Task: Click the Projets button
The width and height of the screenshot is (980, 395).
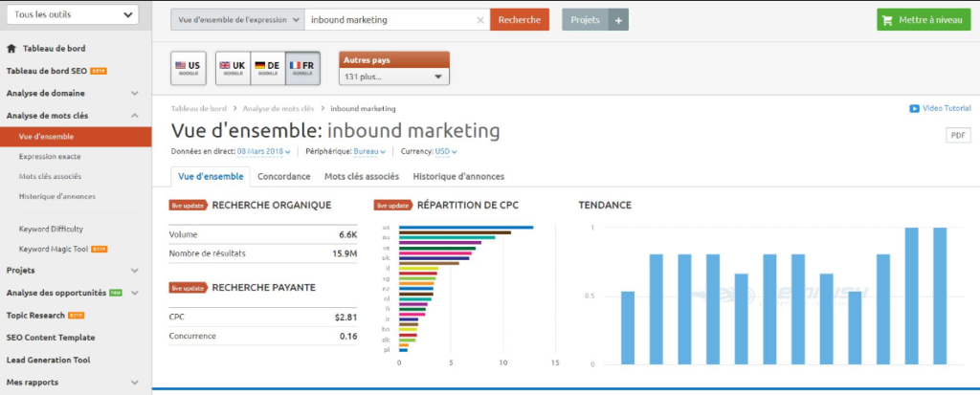Action: coord(585,19)
